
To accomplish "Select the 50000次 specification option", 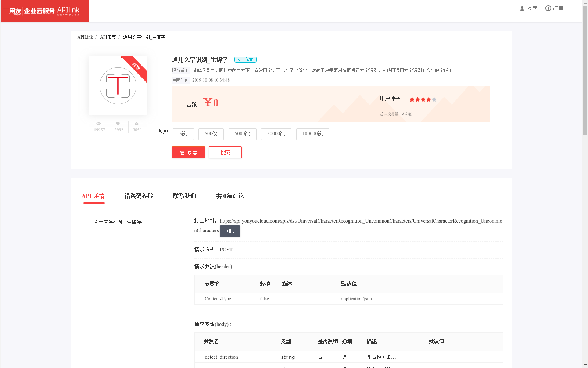I will point(276,134).
